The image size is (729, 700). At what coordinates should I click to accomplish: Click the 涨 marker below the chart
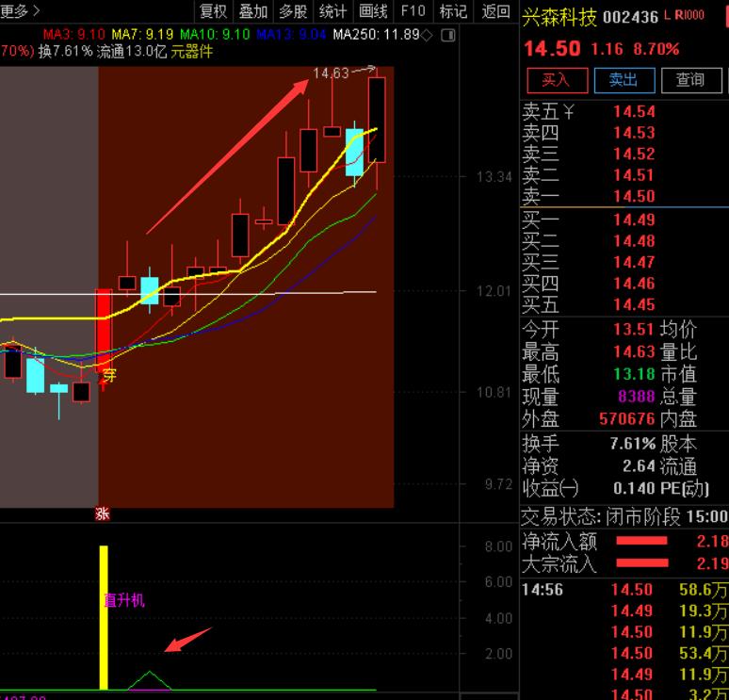point(103,514)
